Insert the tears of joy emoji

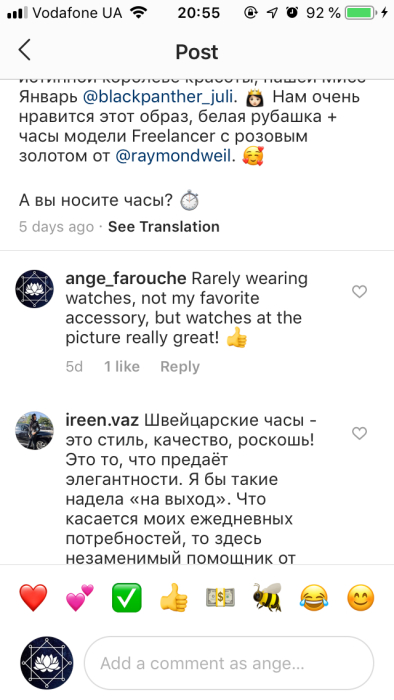pyautogui.click(x=314, y=597)
